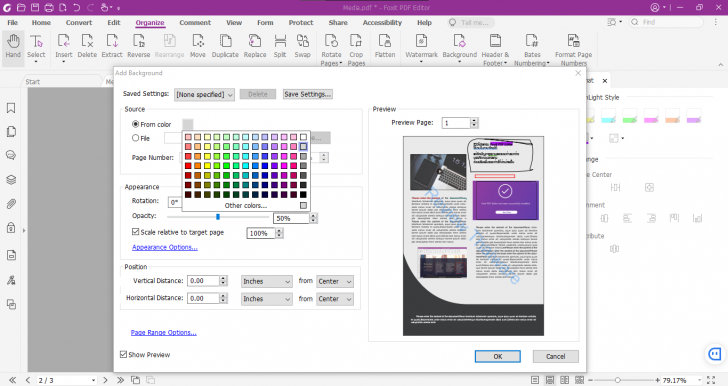Toggle Scale relative to target page
728x386 pixels.
tap(136, 232)
